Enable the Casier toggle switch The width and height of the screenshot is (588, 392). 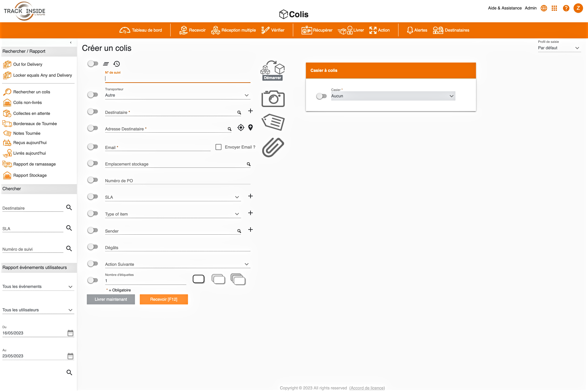tap(321, 96)
